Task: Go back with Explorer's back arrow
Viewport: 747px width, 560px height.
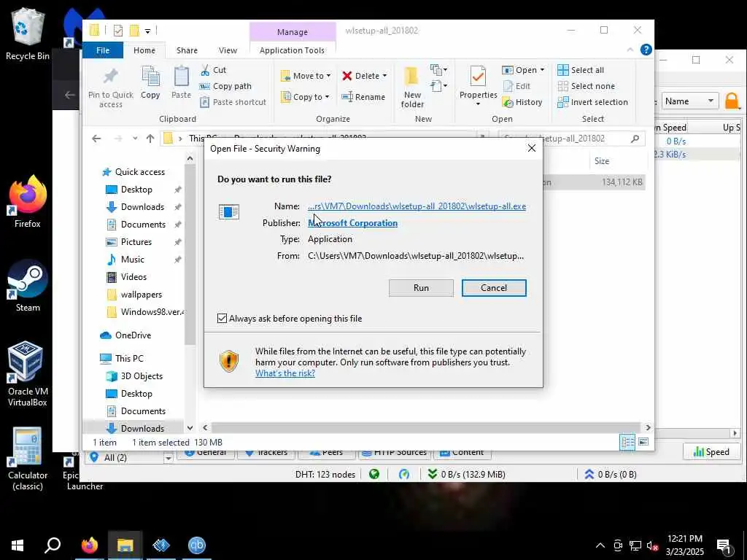Action: point(96,139)
